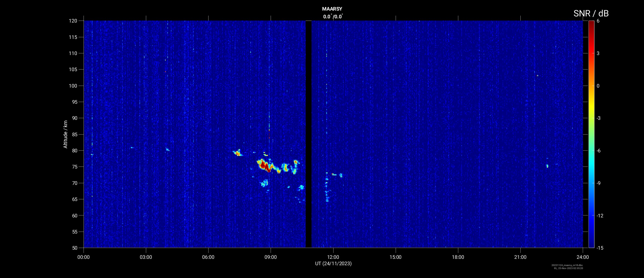
Task: Select the 09:00 time tick label
Action: coord(271,257)
